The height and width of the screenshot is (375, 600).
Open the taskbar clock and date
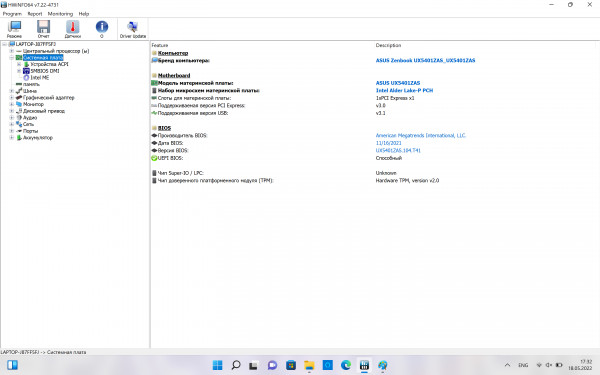(580, 365)
